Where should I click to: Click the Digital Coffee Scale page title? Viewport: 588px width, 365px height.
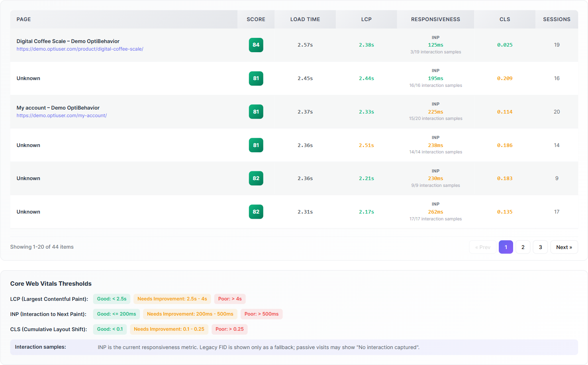68,41
